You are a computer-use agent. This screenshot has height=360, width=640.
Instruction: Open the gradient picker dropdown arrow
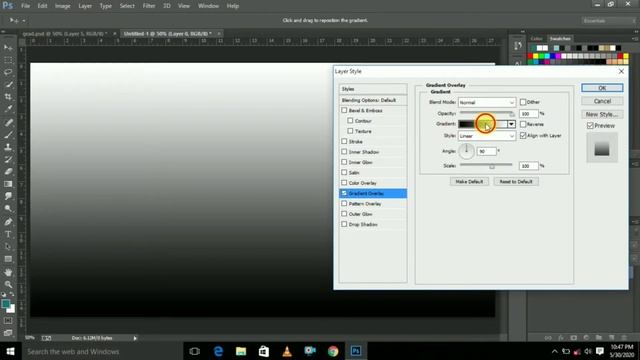[x=511, y=124]
